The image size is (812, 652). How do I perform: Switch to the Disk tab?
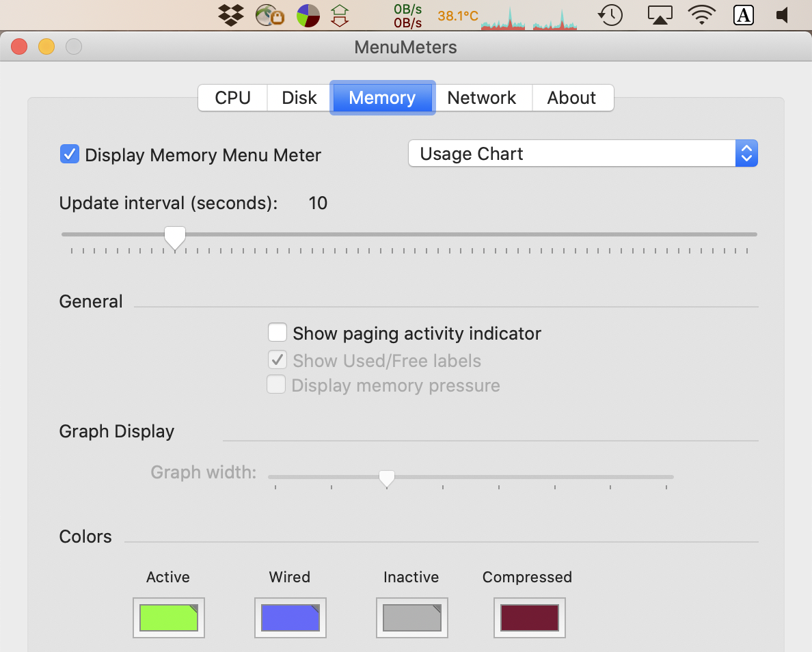tap(299, 98)
